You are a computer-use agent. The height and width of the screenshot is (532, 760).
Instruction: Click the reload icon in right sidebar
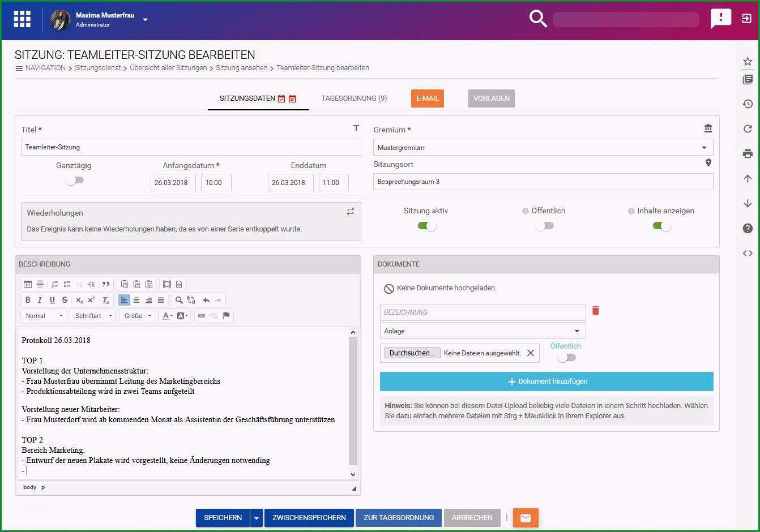[748, 129]
